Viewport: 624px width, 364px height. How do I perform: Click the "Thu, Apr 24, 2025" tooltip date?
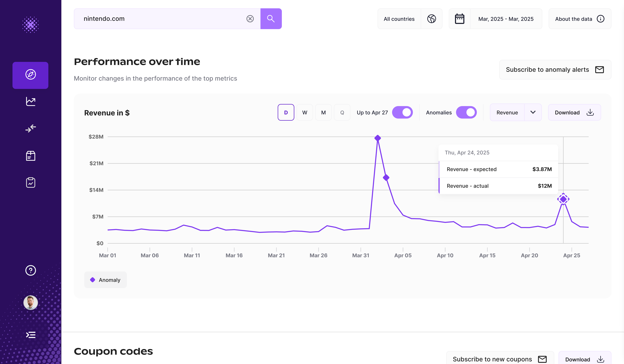coord(467,152)
